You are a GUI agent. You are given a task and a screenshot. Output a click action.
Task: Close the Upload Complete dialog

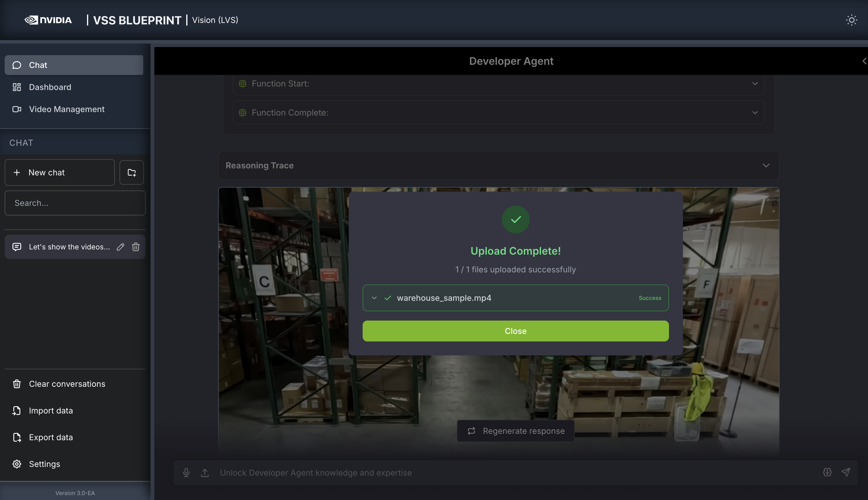[x=515, y=331]
